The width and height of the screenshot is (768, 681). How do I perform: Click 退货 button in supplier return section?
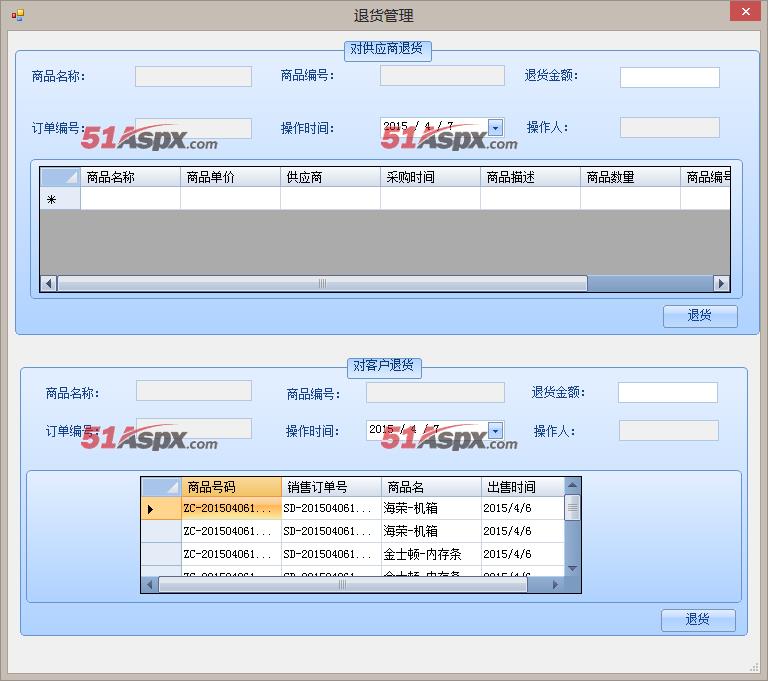699,316
